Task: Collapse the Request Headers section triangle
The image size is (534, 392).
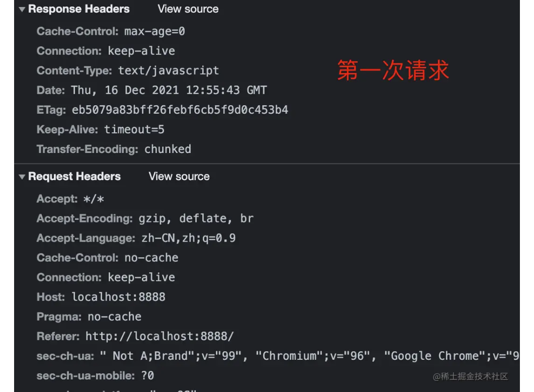Action: click(x=22, y=177)
